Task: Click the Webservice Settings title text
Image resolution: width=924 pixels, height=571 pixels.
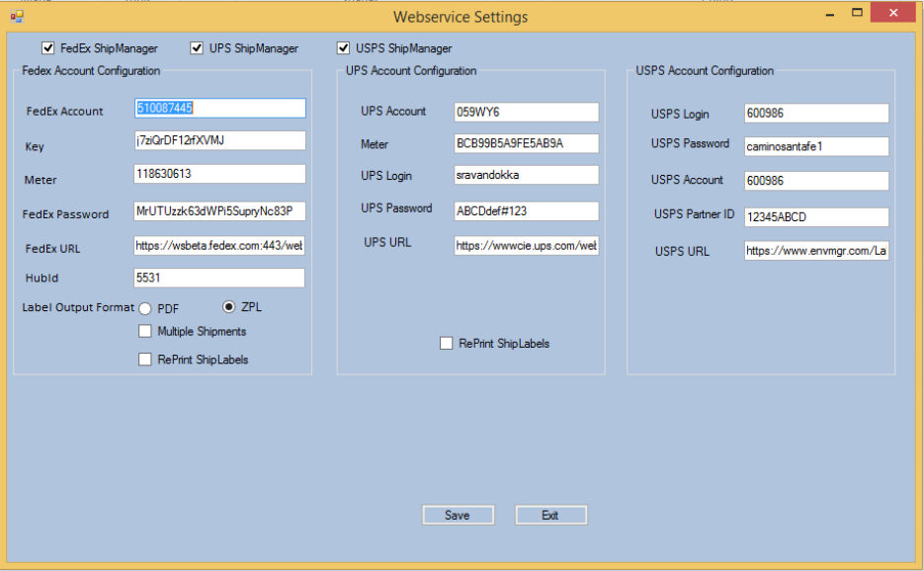Action: point(461,17)
